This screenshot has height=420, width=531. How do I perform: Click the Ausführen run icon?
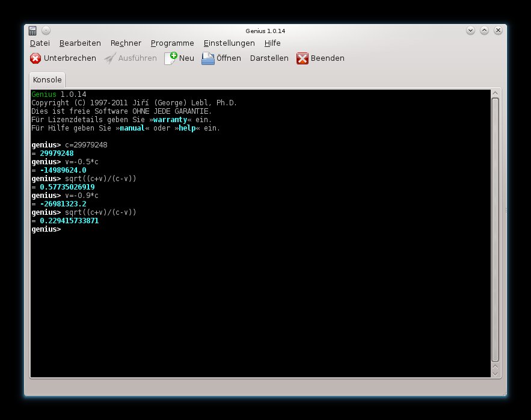click(109, 58)
